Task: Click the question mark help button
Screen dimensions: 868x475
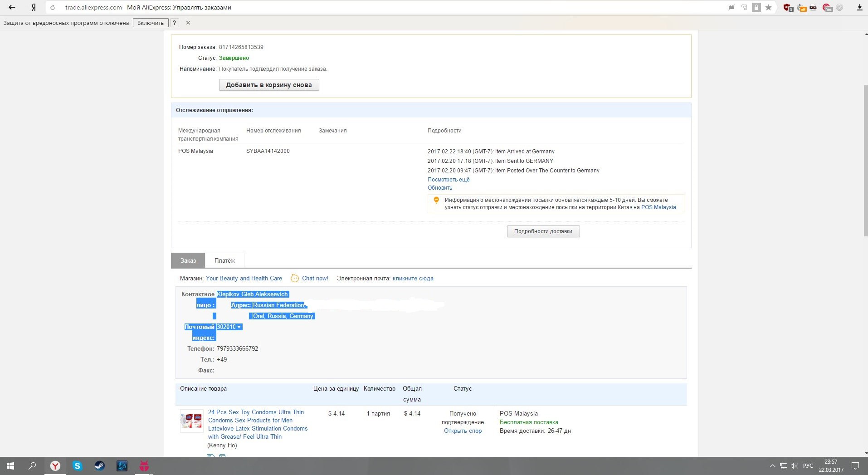Action: point(174,23)
